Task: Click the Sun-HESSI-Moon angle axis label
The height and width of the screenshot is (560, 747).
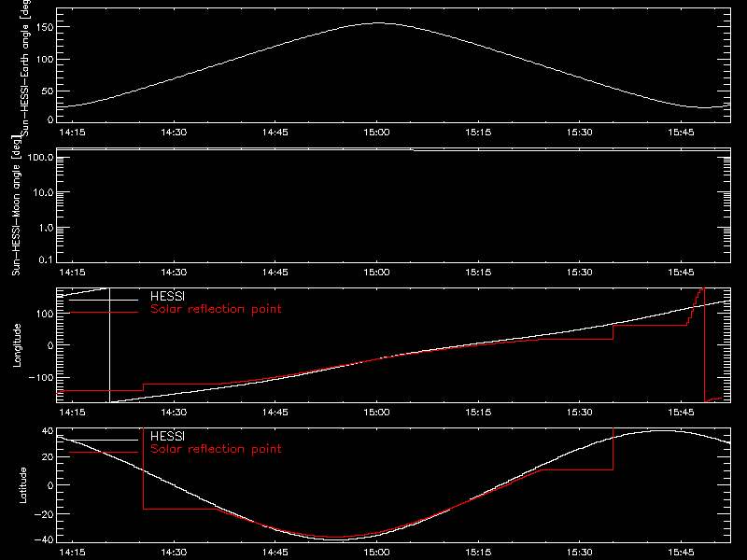Action: tap(16, 205)
